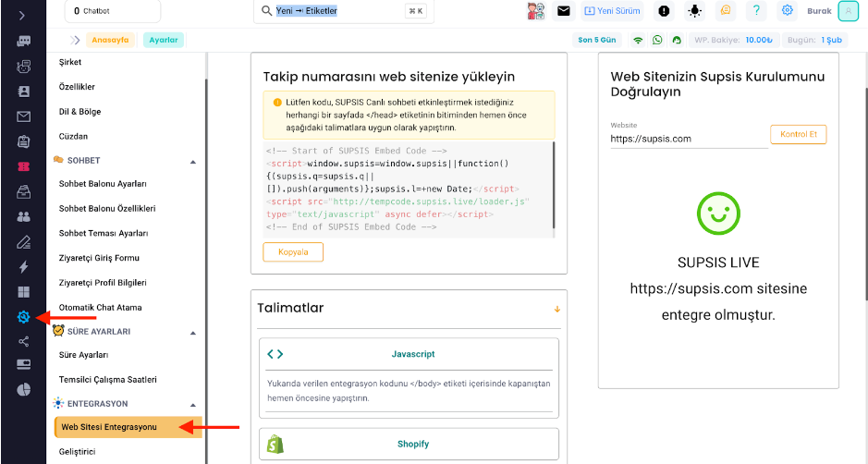Open the card billing icon in sidebar
Image resolution: width=868 pixels, height=464 pixels.
[x=24, y=364]
